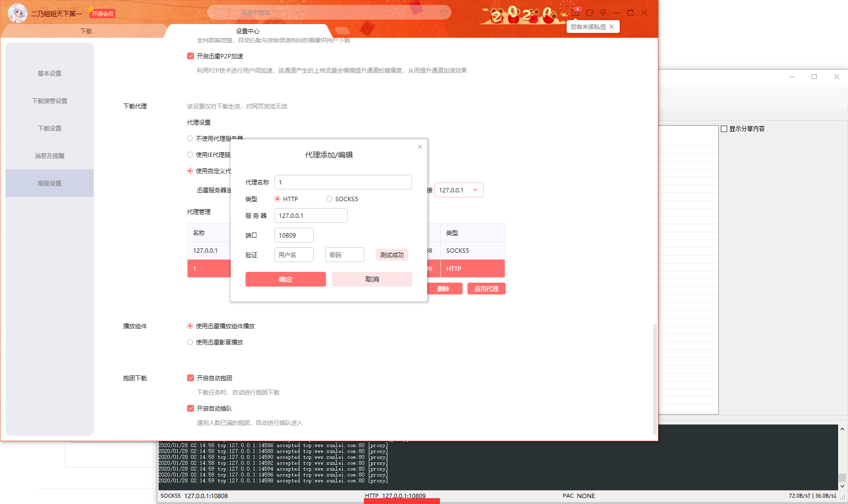Click SOCKS5 127.0.0.1:10808 status entry
The height and width of the screenshot is (504, 848).
194,496
